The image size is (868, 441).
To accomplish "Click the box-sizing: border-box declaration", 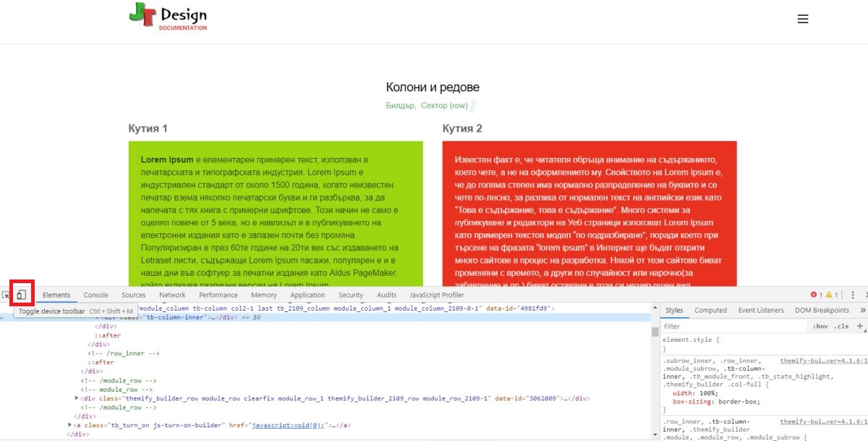I will (718, 401).
